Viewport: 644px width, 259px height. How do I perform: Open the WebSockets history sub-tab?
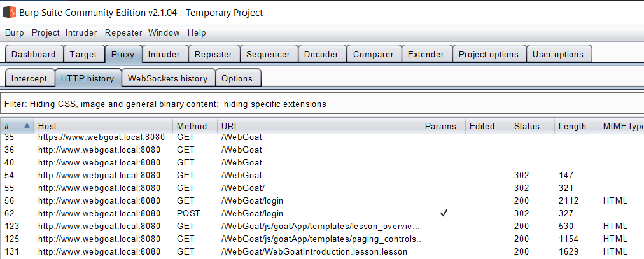click(x=167, y=78)
